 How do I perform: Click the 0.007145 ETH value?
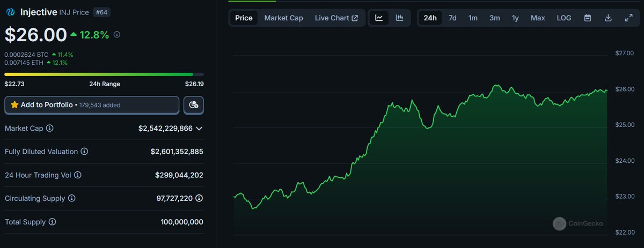(x=25, y=63)
